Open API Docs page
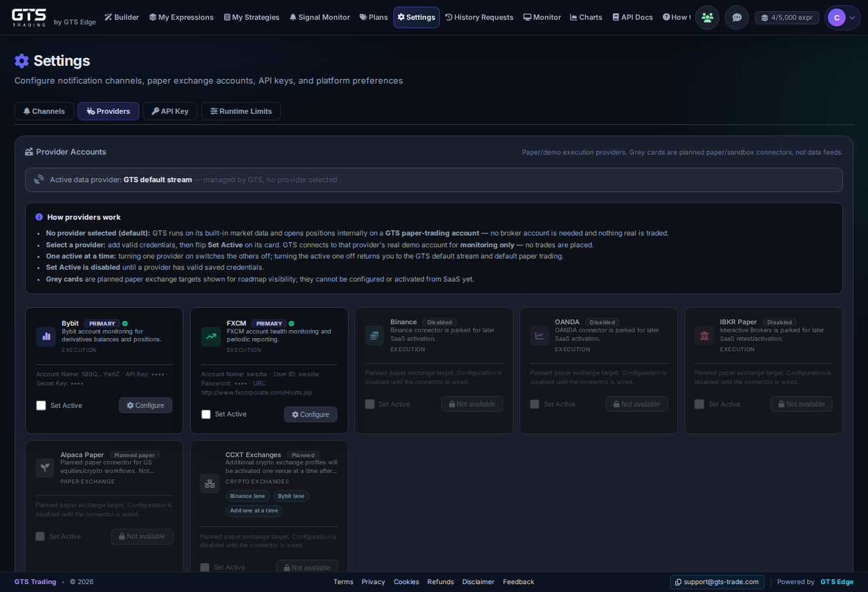The width and height of the screenshot is (868, 592). pos(633,17)
